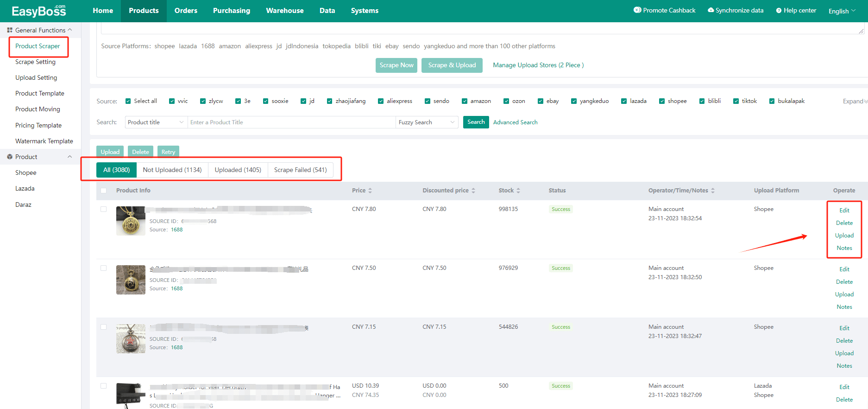
Task: Uncheck the amazon source checkbox
Action: pos(465,101)
